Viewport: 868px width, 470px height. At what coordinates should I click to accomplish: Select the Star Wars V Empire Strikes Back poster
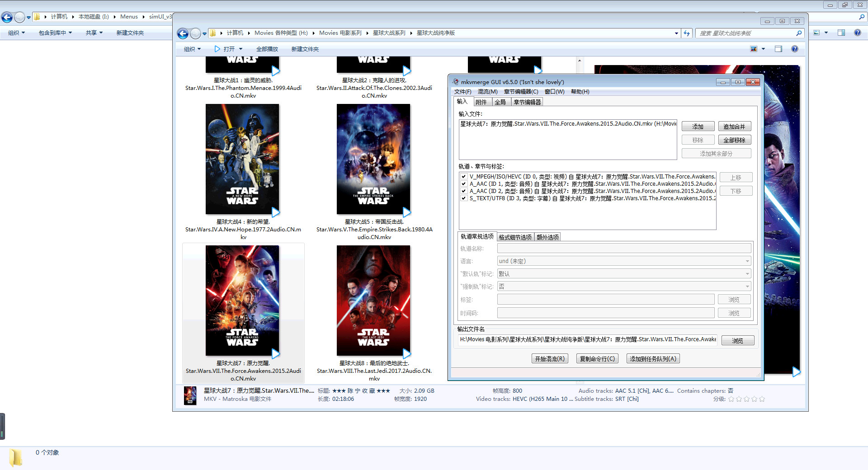pyautogui.click(x=373, y=159)
